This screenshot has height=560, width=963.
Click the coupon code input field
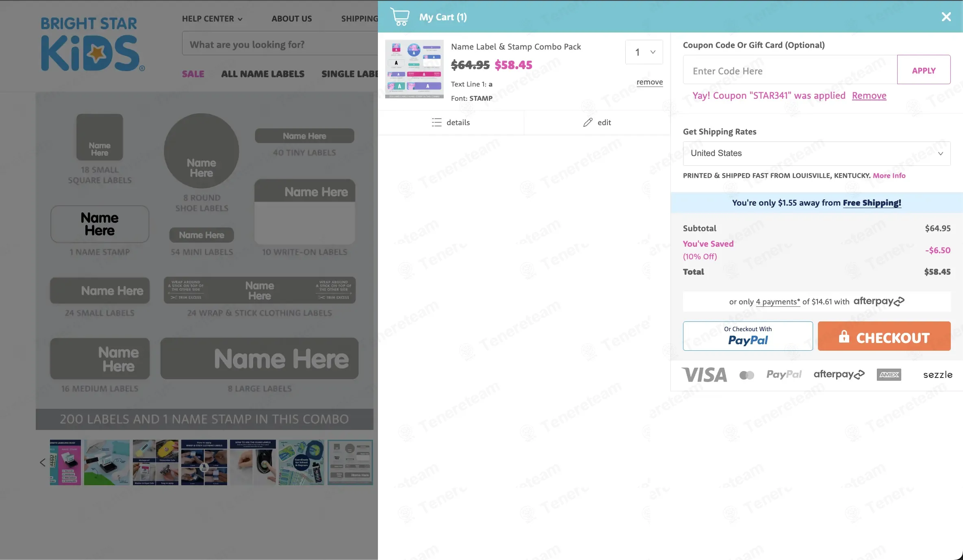point(790,70)
